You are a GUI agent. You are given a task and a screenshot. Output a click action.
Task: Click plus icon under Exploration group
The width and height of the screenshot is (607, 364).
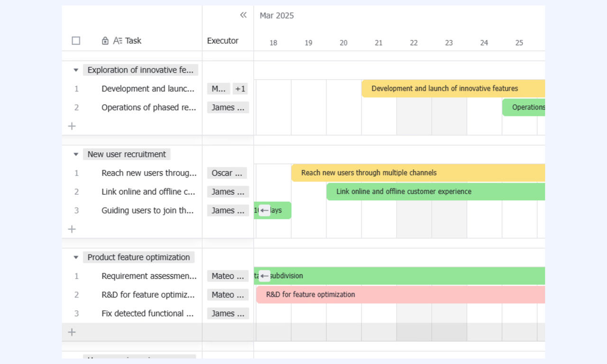pyautogui.click(x=72, y=126)
